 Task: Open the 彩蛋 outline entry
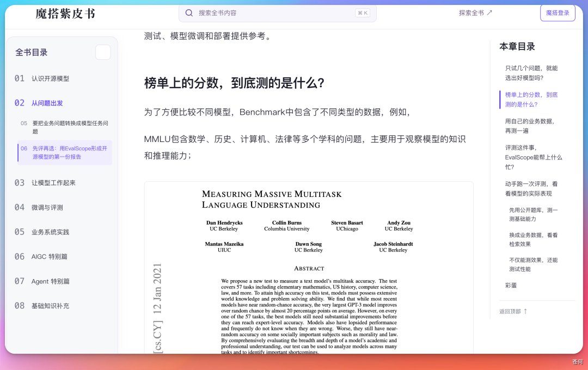click(511, 285)
